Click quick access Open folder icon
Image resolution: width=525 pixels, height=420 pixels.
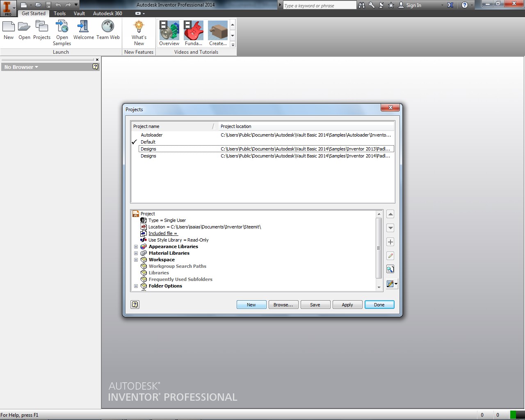coord(38,5)
